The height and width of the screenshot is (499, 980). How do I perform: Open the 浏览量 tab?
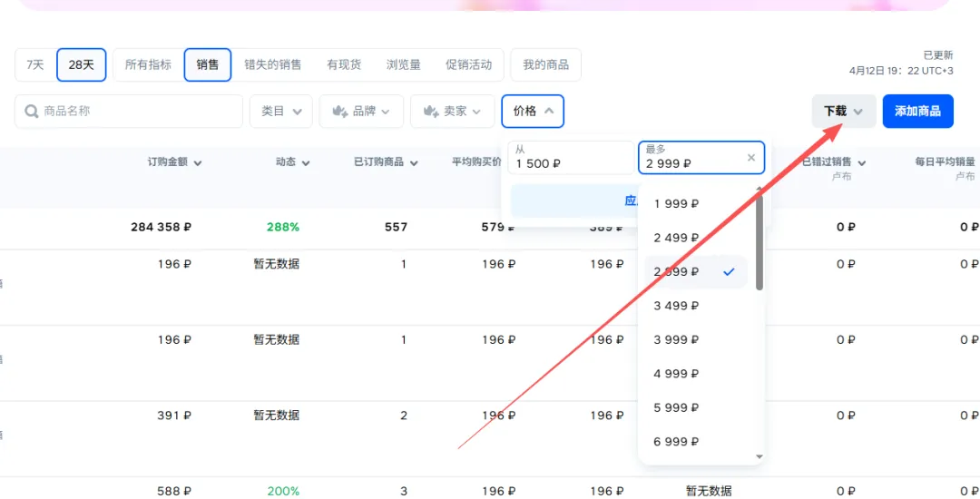pos(403,65)
